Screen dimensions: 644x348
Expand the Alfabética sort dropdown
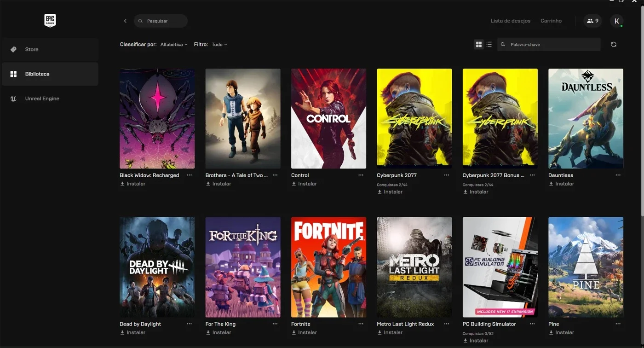pos(174,45)
